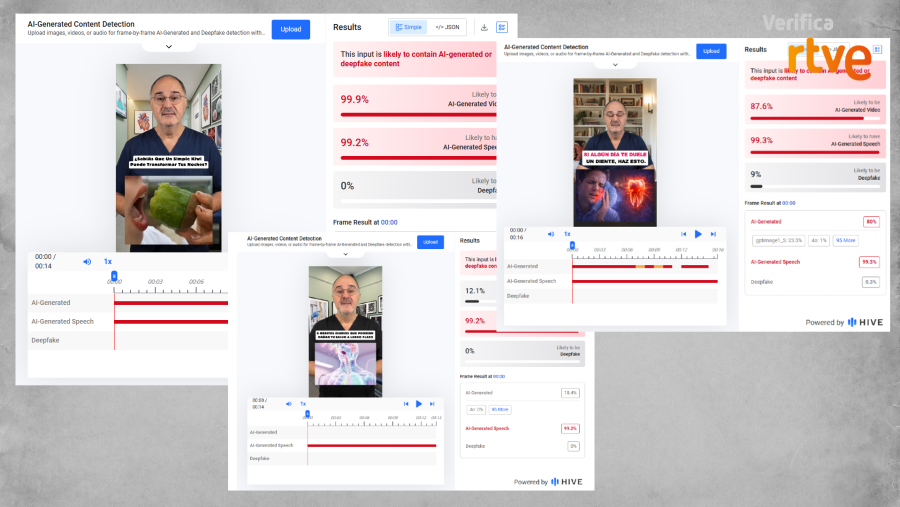This screenshot has height=507, width=900.
Task: Collapse the header chevron in kiwi video window
Action: [x=169, y=47]
